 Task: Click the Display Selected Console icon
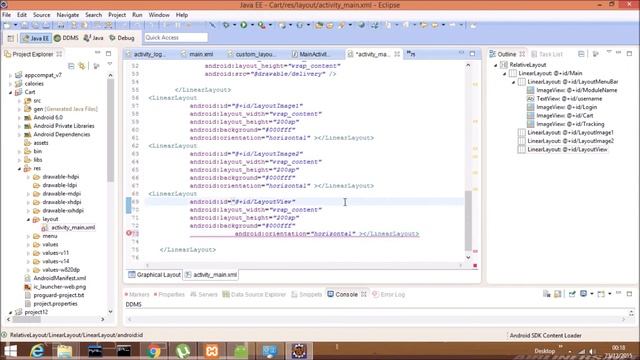point(584,294)
